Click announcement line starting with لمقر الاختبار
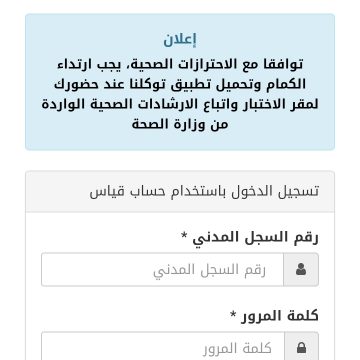360x360 pixels. tap(180, 104)
